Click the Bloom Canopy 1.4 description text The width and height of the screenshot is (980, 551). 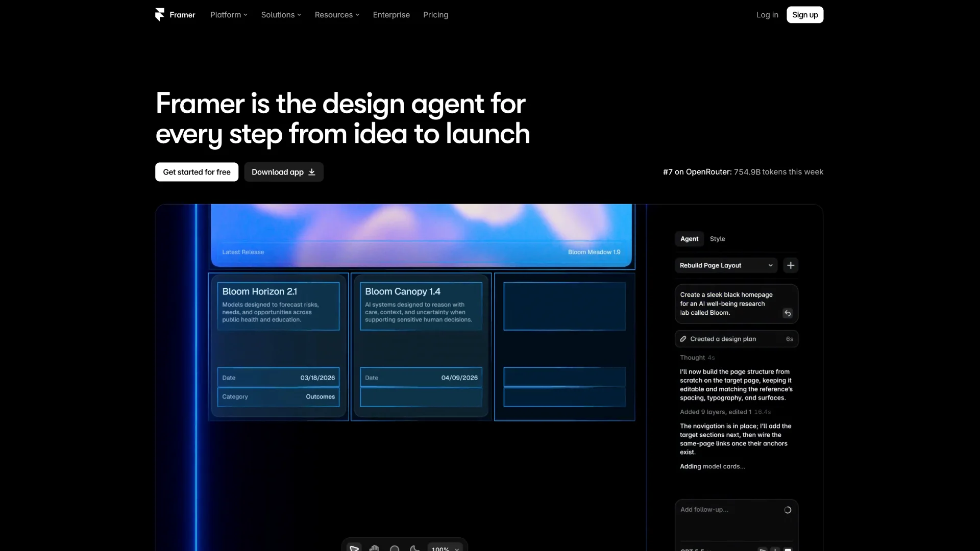pos(418,312)
